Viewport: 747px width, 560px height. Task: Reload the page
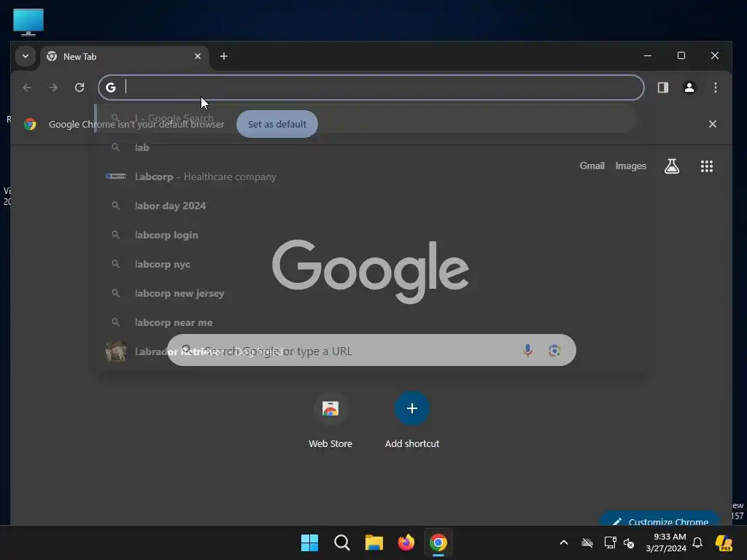coord(80,87)
